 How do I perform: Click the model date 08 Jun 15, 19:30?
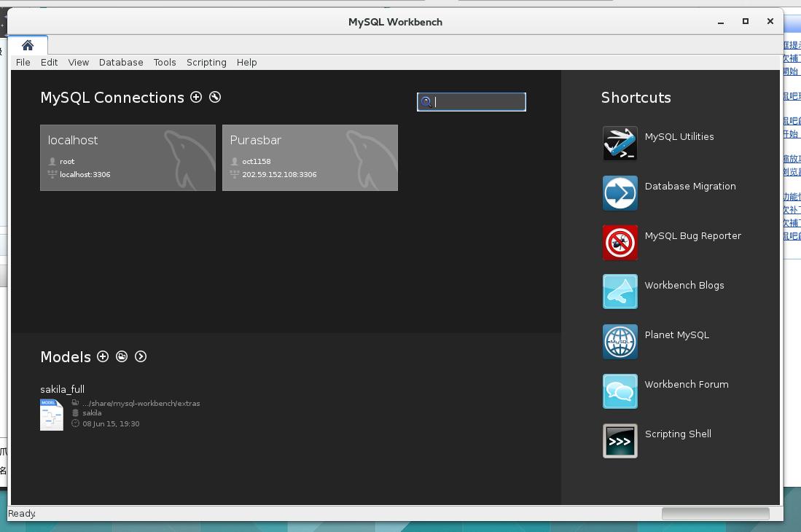coord(111,423)
